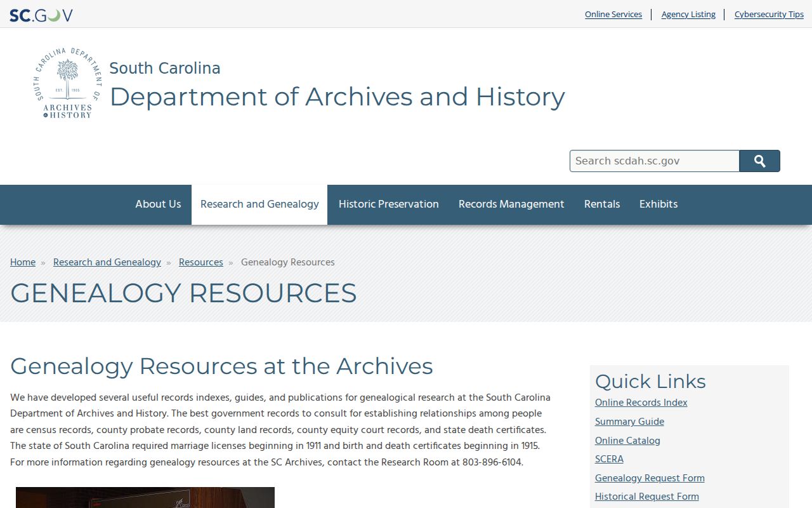This screenshot has height=508, width=812.
Task: Open the Agency Listing link
Action: pos(688,15)
